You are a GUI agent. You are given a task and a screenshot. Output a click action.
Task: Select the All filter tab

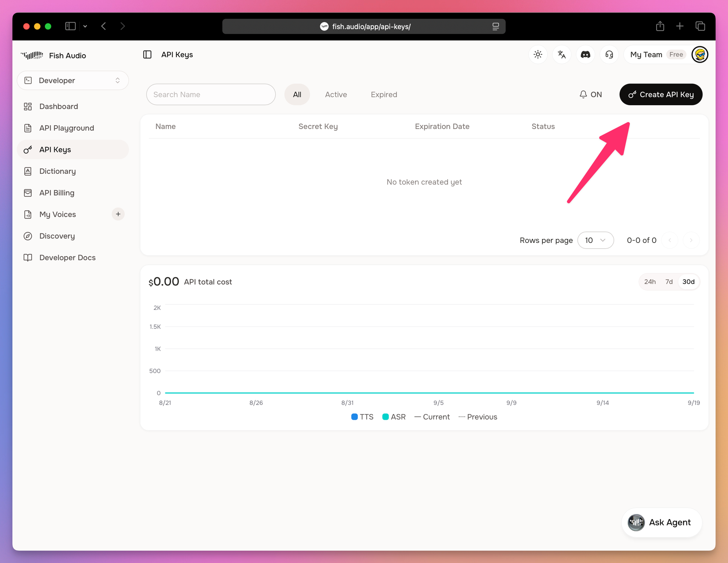[297, 95]
